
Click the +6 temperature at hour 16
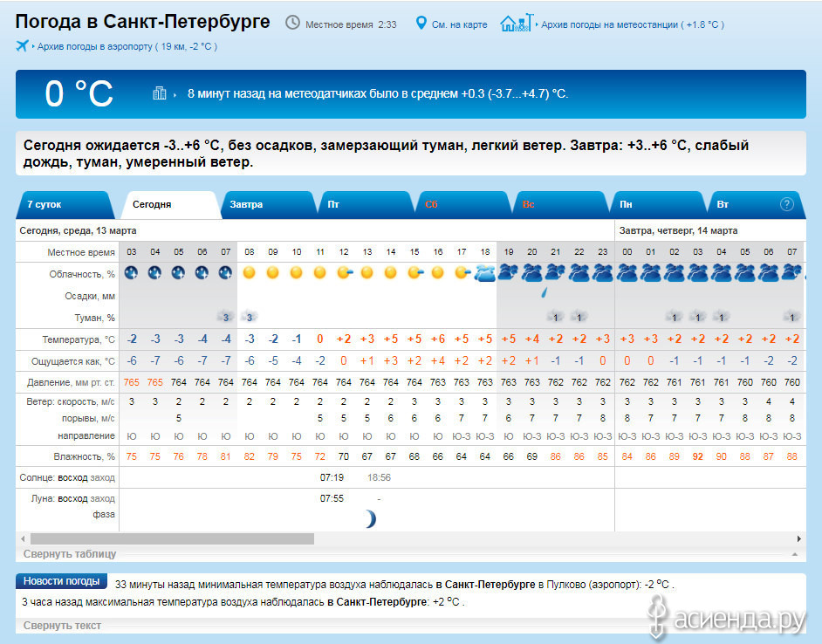click(x=438, y=339)
